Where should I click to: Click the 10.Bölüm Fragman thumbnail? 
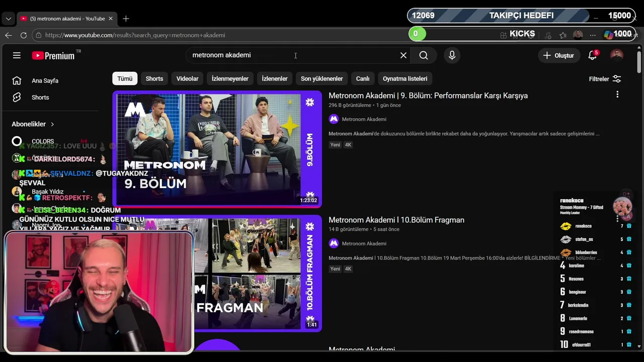point(217,273)
